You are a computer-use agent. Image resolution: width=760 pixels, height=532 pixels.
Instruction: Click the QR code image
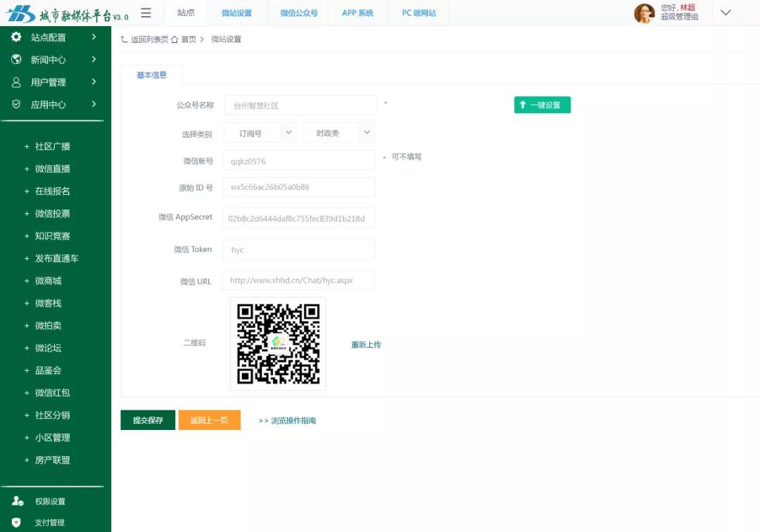click(x=278, y=343)
